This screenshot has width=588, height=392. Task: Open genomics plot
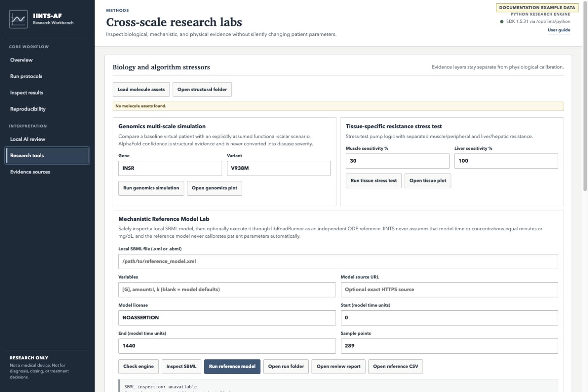pyautogui.click(x=215, y=188)
